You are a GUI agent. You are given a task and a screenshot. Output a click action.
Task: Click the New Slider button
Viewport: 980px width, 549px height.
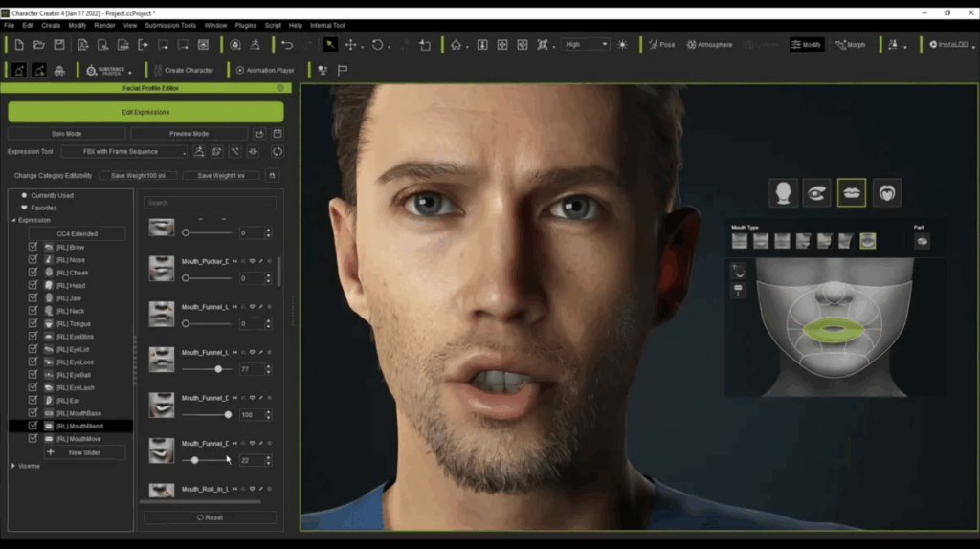click(84, 452)
